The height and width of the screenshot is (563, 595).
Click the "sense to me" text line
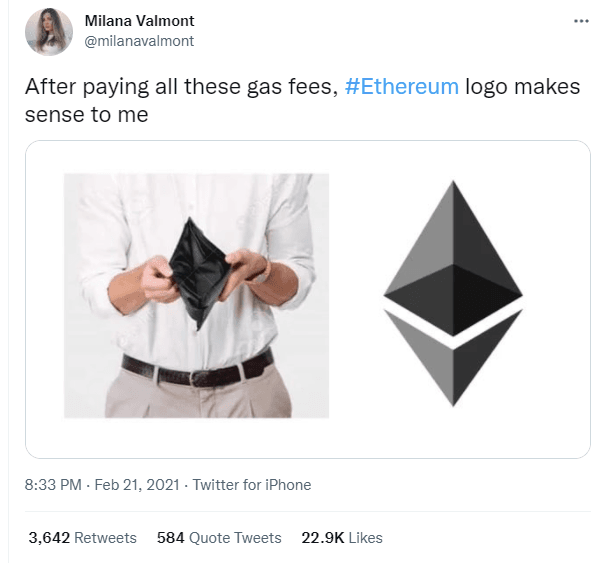[x=87, y=115]
